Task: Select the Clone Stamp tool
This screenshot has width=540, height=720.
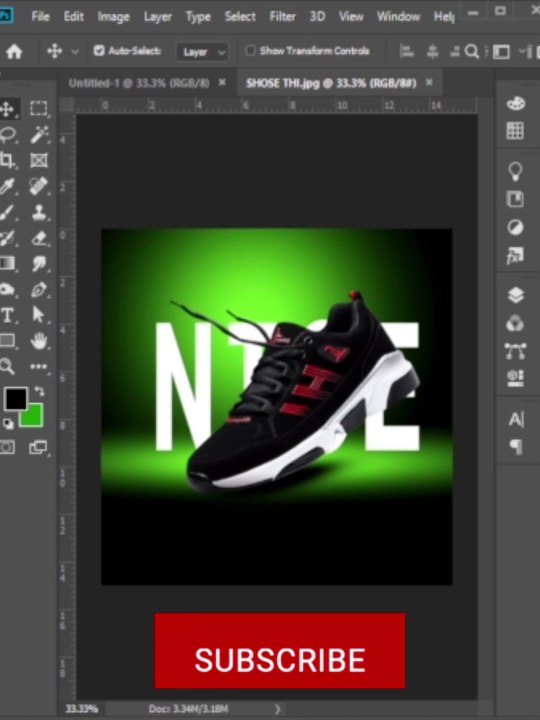Action: [39, 212]
